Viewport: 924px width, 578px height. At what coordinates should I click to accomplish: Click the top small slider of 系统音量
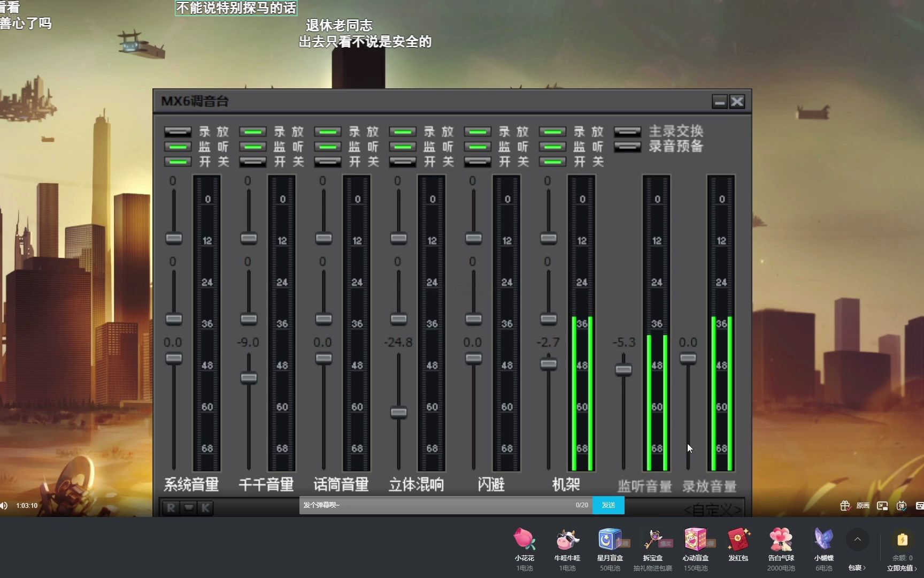173,238
